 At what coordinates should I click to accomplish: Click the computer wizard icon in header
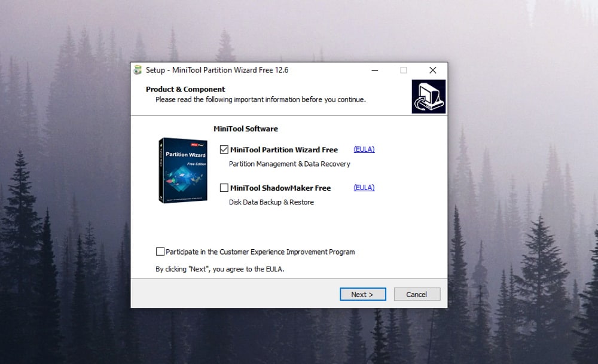(x=428, y=97)
